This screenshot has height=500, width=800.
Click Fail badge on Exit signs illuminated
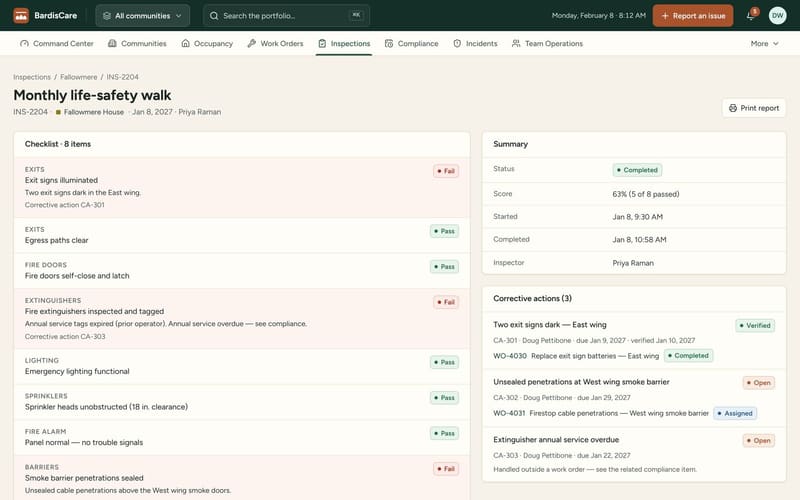(x=446, y=171)
